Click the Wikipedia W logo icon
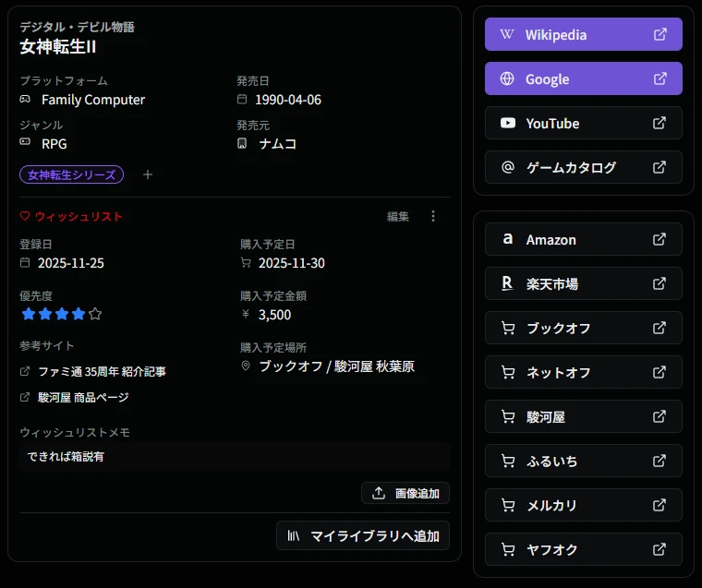 (x=507, y=34)
